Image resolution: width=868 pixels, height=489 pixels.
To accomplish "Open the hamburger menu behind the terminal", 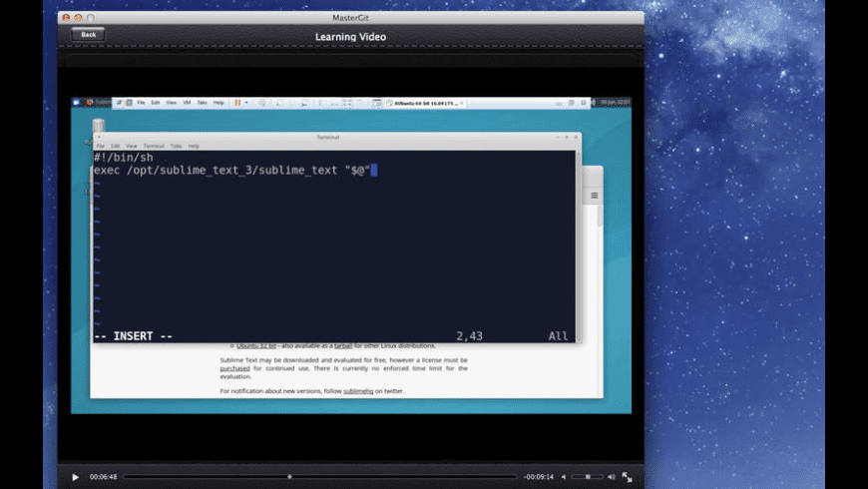I will (x=594, y=196).
